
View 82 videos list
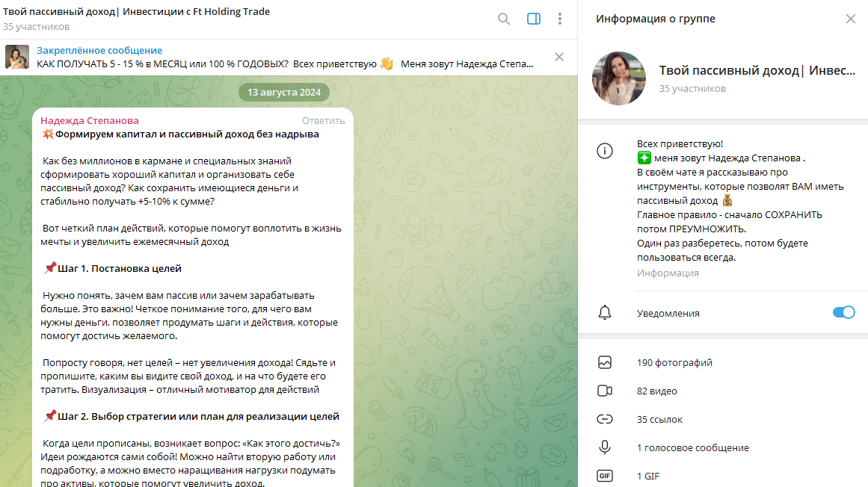click(x=656, y=391)
